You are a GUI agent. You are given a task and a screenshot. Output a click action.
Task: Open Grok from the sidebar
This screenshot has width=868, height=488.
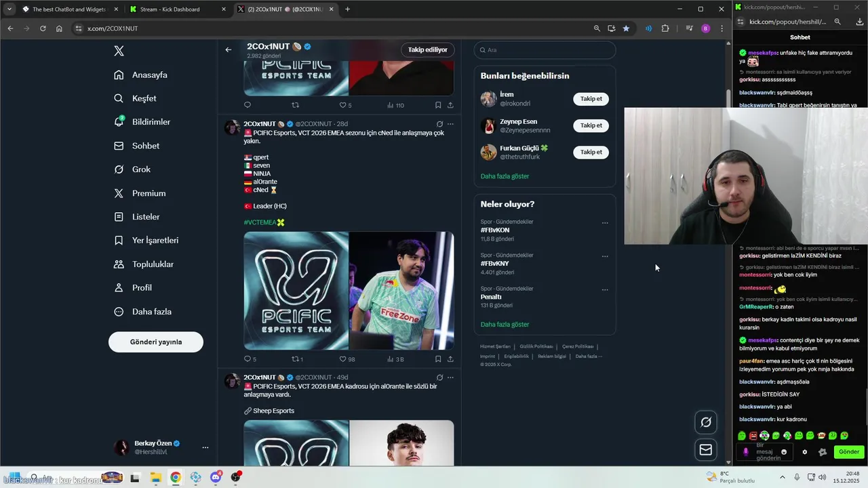click(x=133, y=169)
